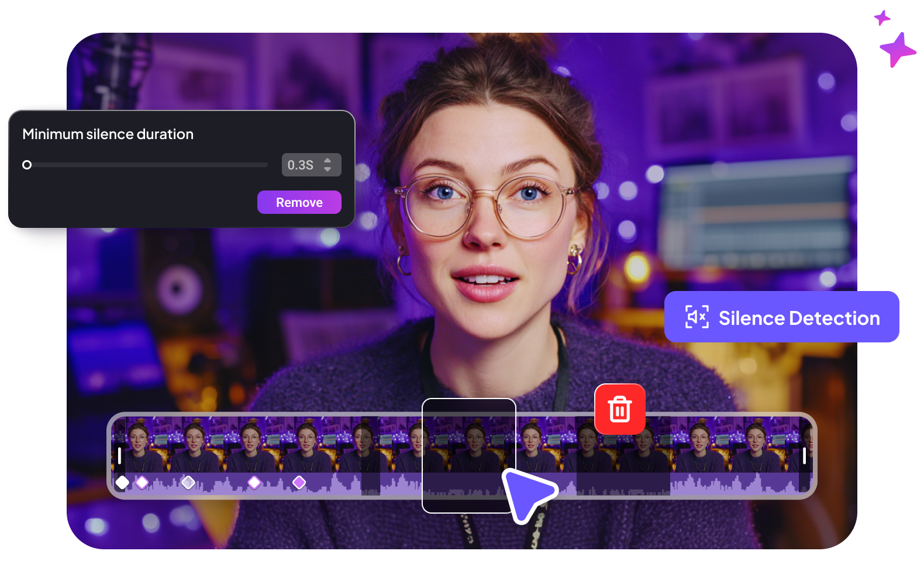The image size is (924, 582).
Task: Click the Silence Detection label button
Action: point(799,318)
